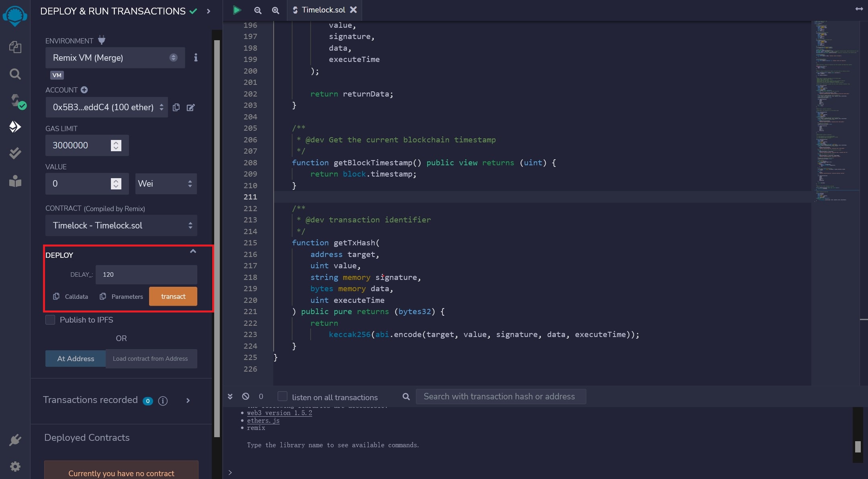
Task: Adjust the Value stepper arrows
Action: coord(116,183)
